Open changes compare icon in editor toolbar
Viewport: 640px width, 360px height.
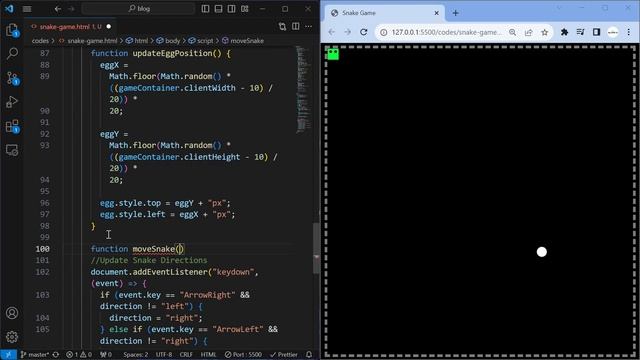282,27
